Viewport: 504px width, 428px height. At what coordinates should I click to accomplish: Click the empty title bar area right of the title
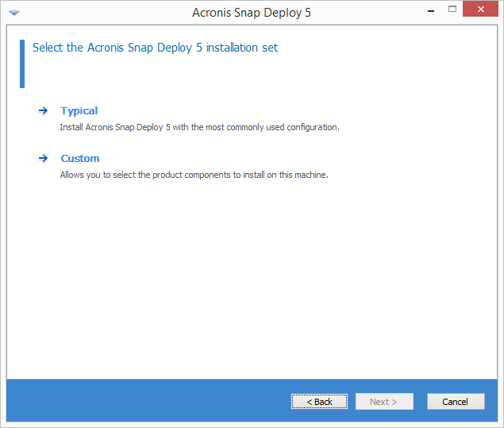coord(365,13)
